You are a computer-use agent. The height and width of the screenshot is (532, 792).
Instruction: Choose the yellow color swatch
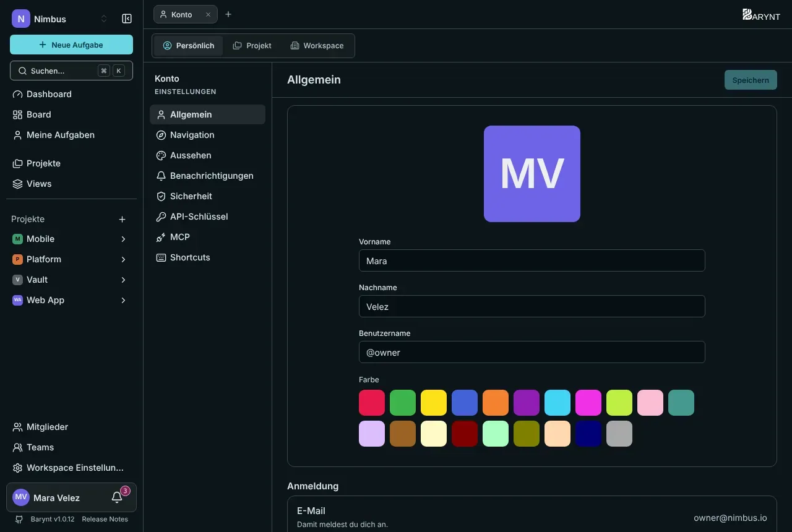coord(434,403)
